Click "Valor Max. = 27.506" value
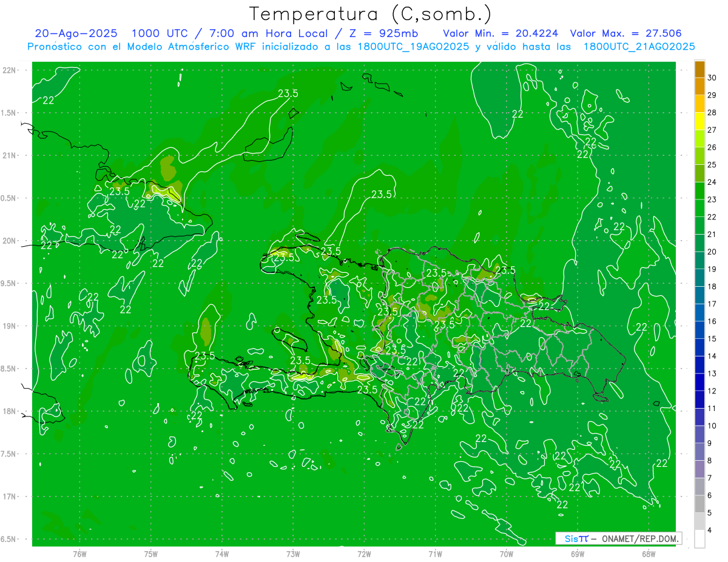Image resolution: width=728 pixels, height=562 pixels. point(626,33)
